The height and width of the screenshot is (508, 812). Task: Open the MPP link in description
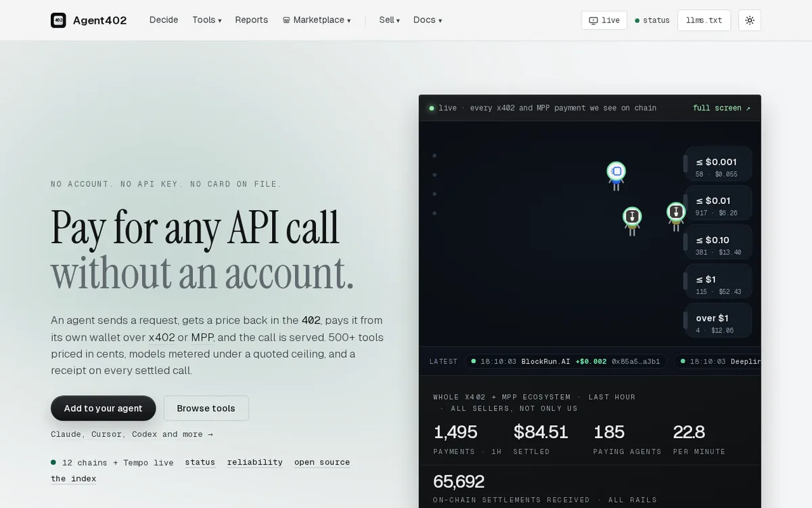point(202,337)
